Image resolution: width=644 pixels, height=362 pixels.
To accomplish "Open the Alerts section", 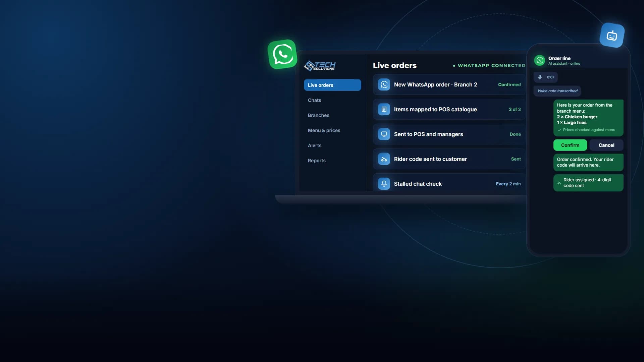I will tap(315, 145).
